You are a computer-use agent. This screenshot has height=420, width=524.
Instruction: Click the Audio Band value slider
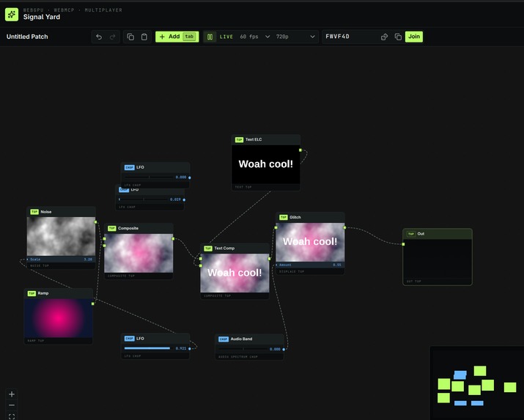pyautogui.click(x=243, y=349)
